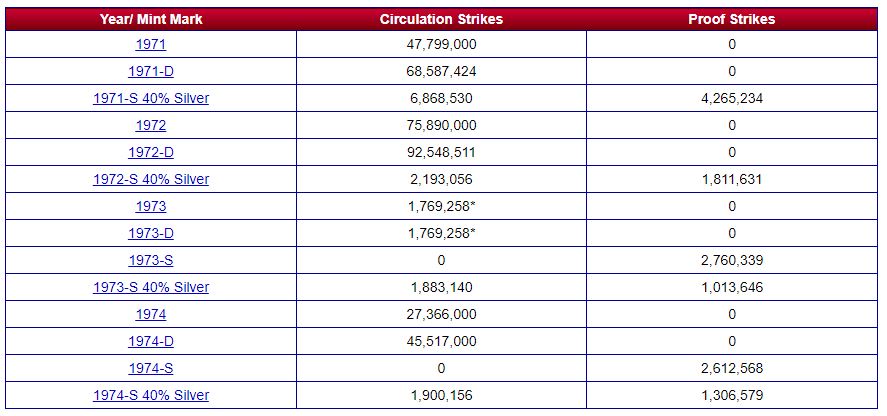Open the 1973 year link
This screenshot has width=887, height=416.
click(x=151, y=207)
